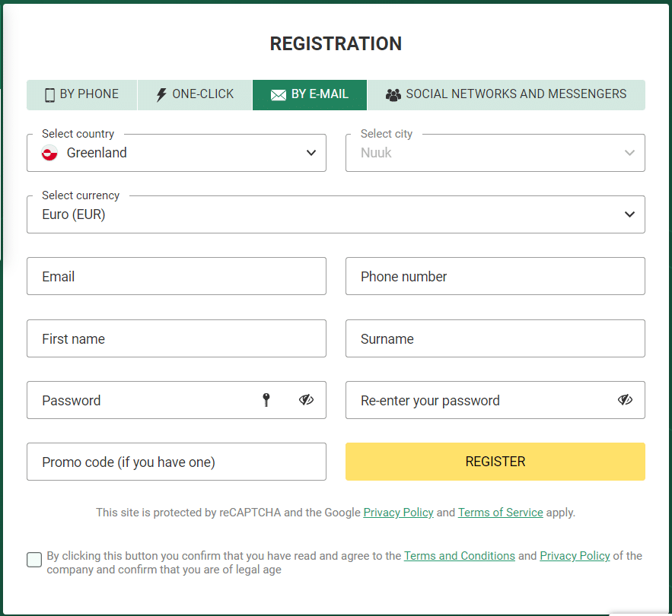Switch to the By Phone tab
Viewport: 672px width, 616px height.
tap(82, 94)
